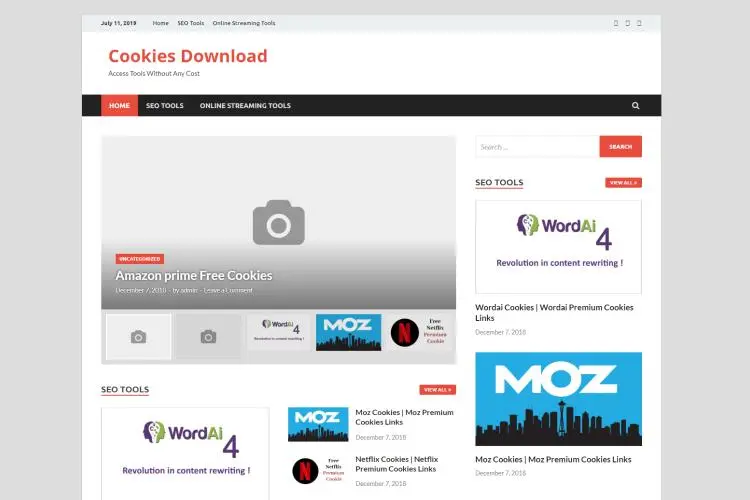Open Amazon prime Free Cookies post title
The image size is (750, 500).
tap(194, 276)
